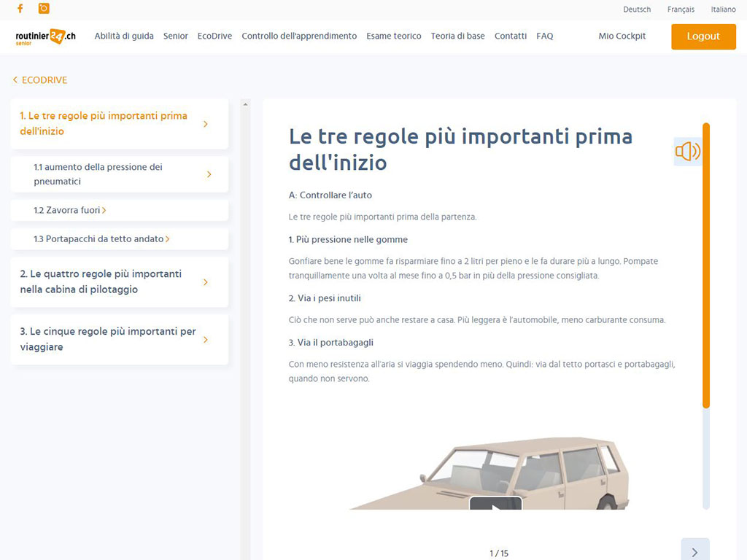Expand chapter 2 quattro regole

[119, 282]
